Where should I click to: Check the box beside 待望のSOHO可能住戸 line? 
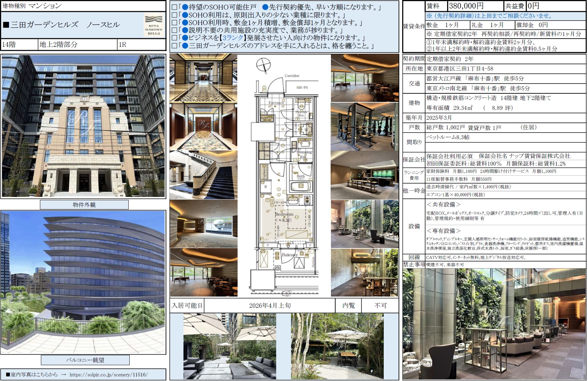point(175,7)
